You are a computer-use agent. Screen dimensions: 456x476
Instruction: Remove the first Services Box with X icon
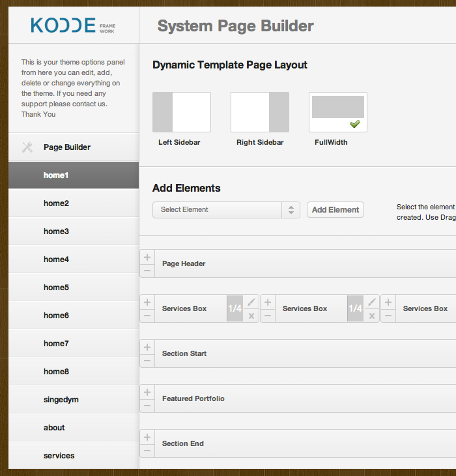[251, 316]
